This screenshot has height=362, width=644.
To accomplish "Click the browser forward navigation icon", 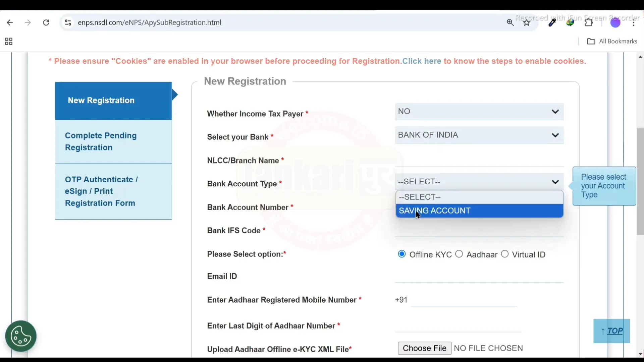I will (x=28, y=22).
